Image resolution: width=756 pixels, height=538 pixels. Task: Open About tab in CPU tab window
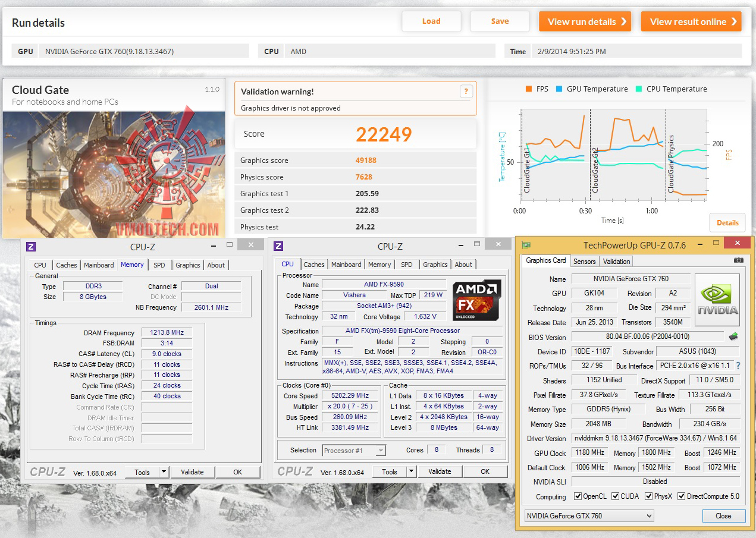(x=463, y=265)
